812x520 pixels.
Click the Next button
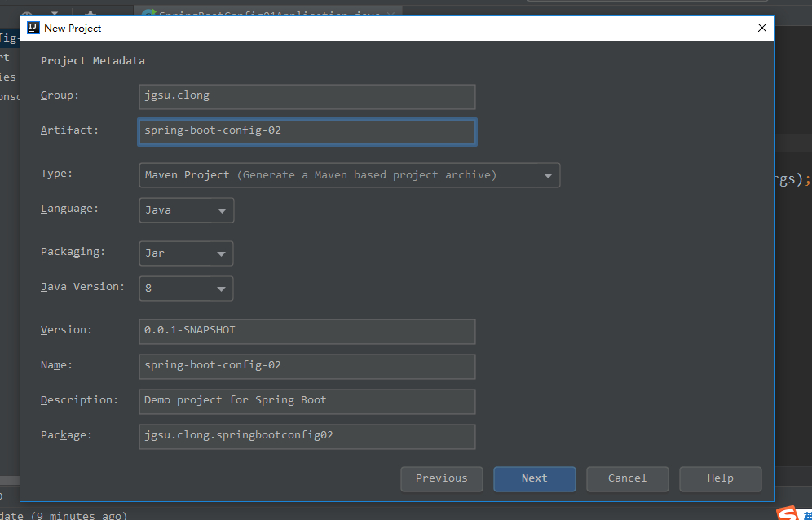click(535, 479)
